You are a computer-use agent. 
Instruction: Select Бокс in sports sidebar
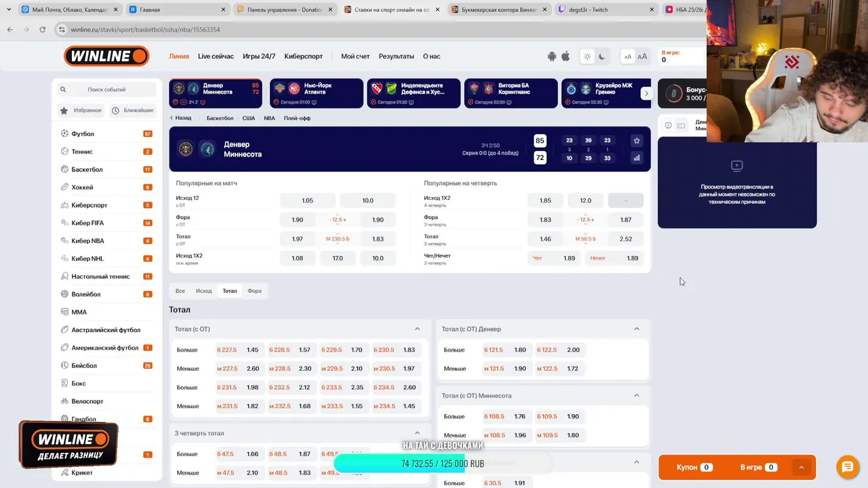[79, 384]
